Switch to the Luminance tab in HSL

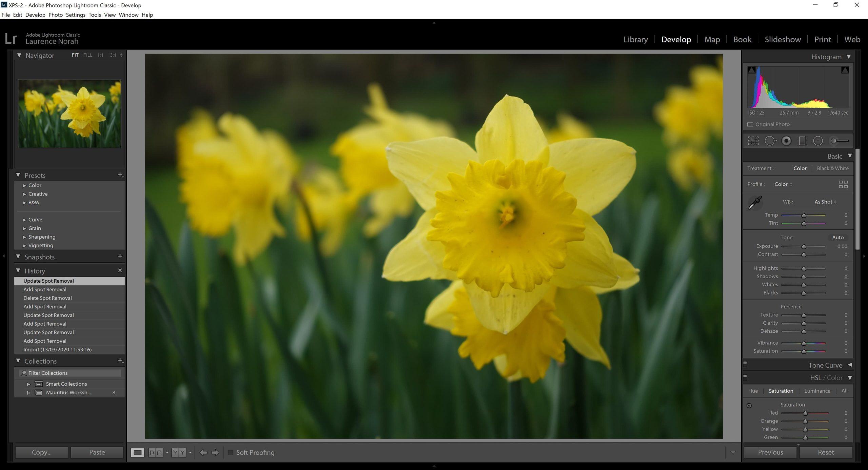pos(816,391)
